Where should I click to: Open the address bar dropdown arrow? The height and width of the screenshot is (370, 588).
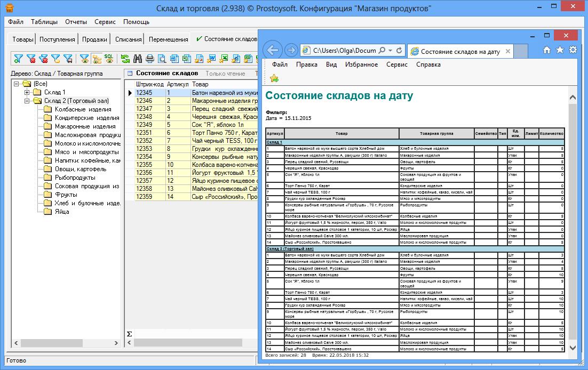click(x=390, y=51)
